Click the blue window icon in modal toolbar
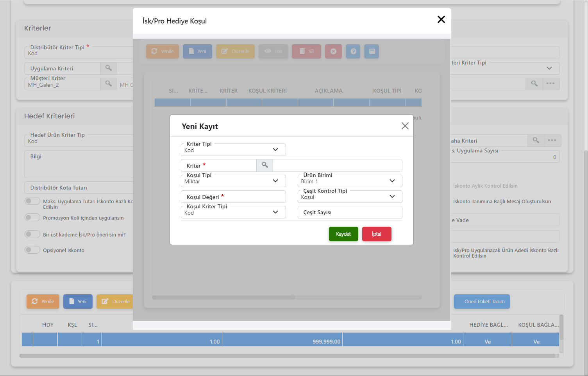This screenshot has height=376, width=588. (x=372, y=51)
